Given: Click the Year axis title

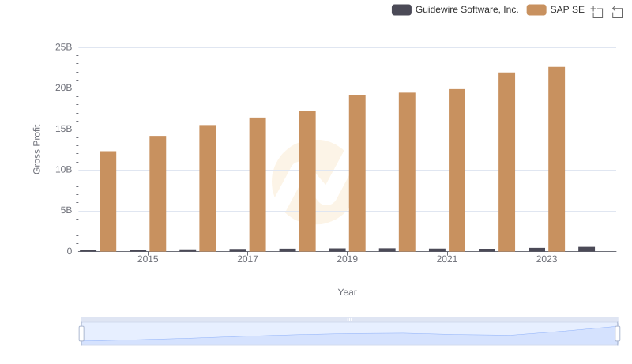Looking at the screenshot, I should point(347,292).
